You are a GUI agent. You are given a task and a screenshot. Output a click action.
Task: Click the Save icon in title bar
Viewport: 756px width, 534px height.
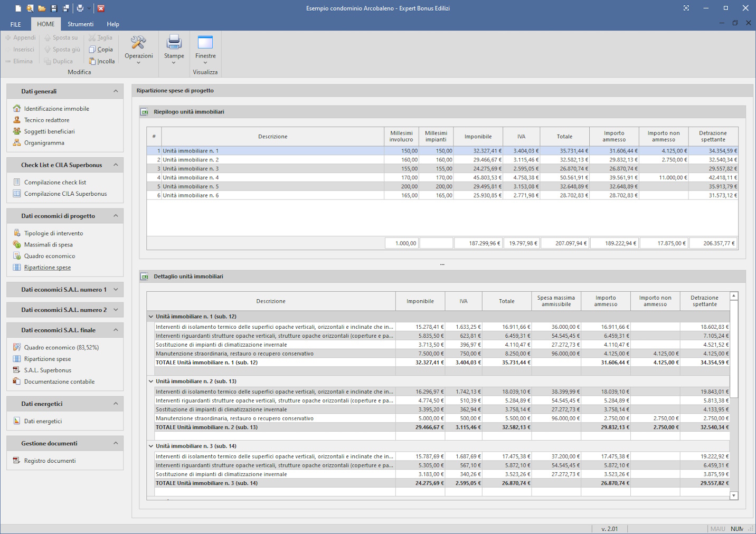click(x=54, y=8)
